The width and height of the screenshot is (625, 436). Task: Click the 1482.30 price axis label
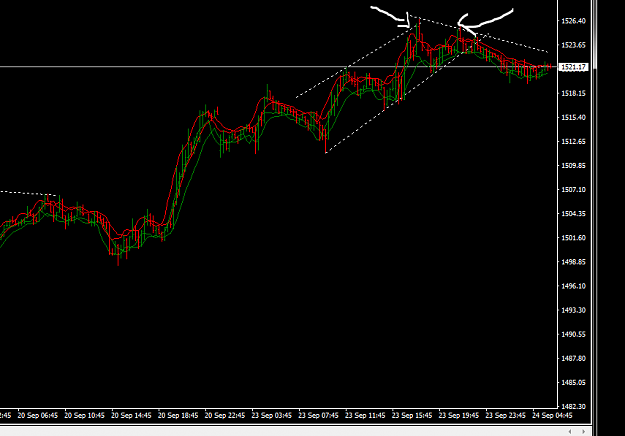coord(574,407)
